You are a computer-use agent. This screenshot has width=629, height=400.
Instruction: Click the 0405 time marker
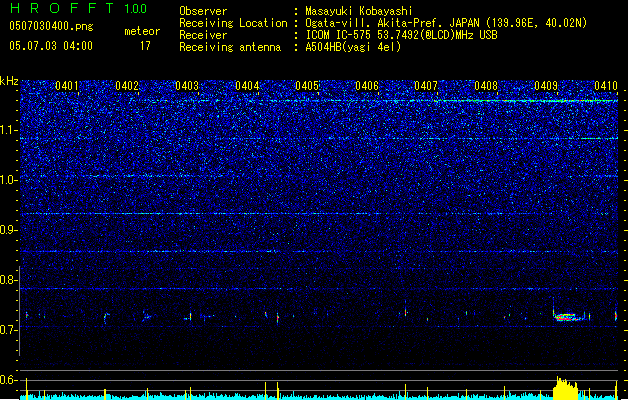pyautogui.click(x=307, y=86)
